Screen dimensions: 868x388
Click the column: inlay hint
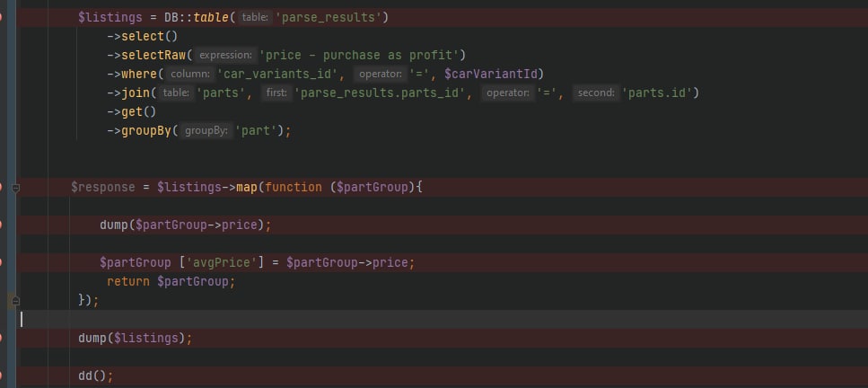[x=189, y=75]
